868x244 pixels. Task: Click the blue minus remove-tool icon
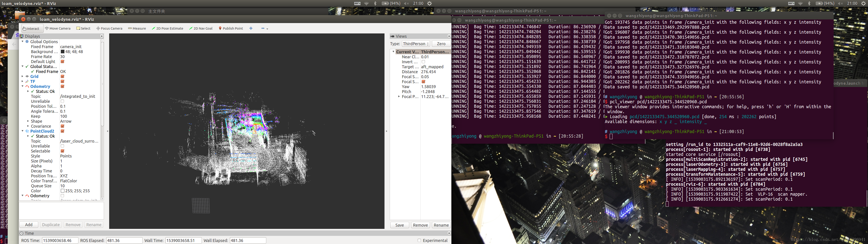(x=263, y=28)
